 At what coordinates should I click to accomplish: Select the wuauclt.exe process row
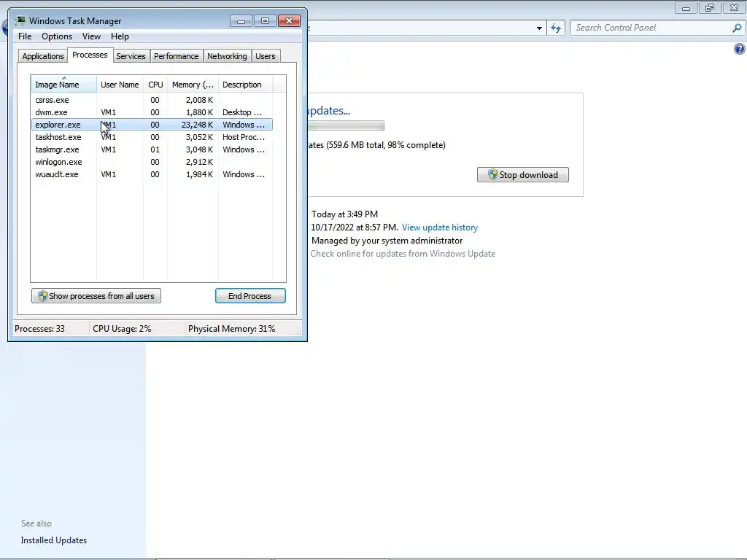coord(152,174)
